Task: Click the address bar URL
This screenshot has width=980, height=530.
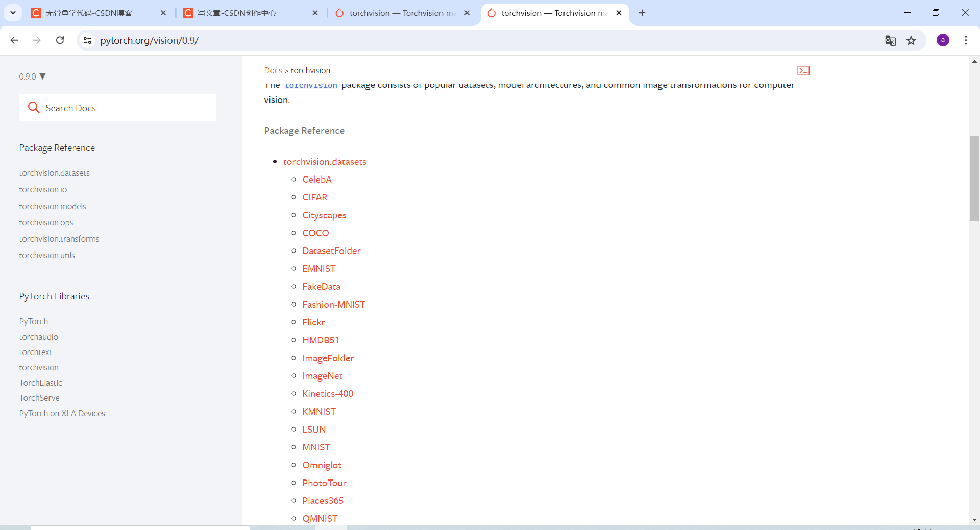Action: [x=149, y=40]
